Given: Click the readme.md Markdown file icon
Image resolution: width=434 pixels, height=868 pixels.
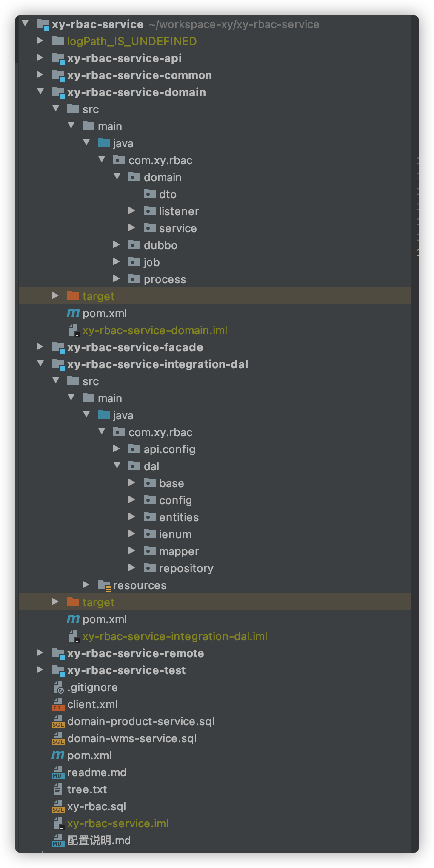Looking at the screenshot, I should tap(57, 772).
